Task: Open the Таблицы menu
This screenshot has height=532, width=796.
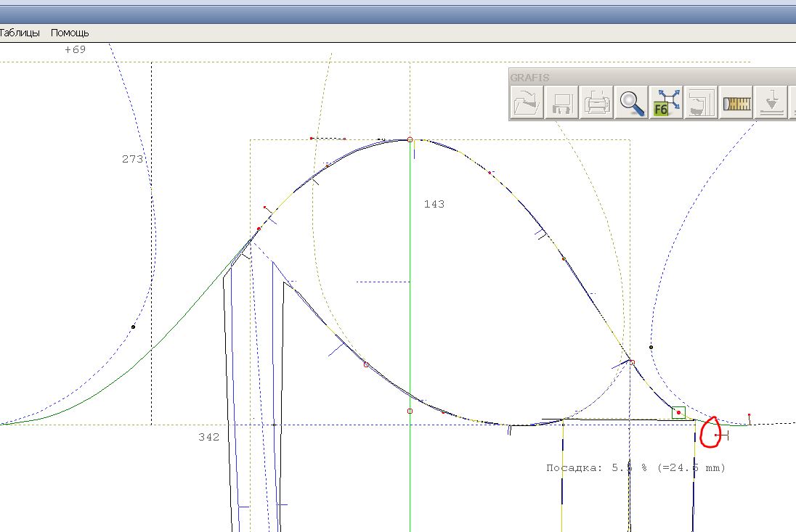Action: (20, 33)
